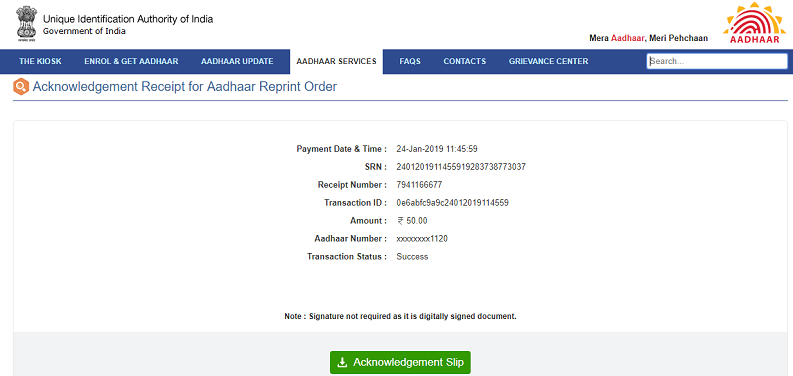Viewport: 793px width, 376px height.
Task: Download the Acknowledgement Slip
Action: [x=400, y=362]
